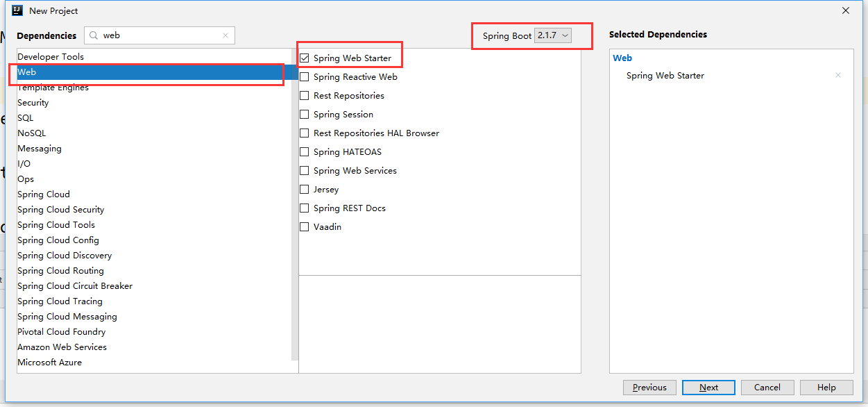Open Spring Cloud Config category
868x407 pixels.
pyautogui.click(x=155, y=240)
